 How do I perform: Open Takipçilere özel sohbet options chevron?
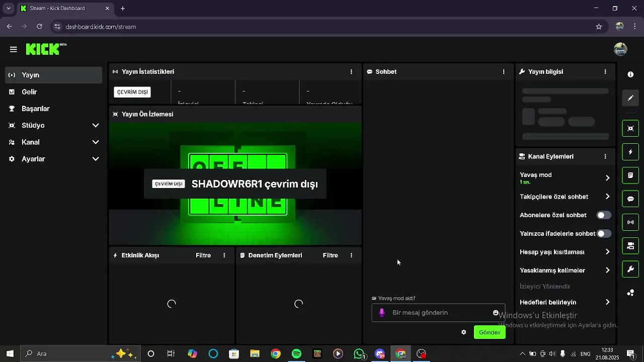pos(607,197)
